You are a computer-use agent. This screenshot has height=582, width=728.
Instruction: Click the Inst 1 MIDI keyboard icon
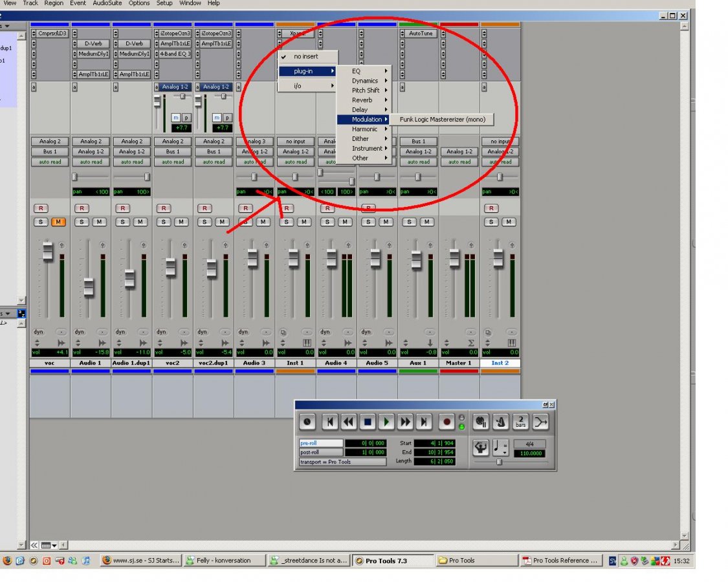[x=307, y=343]
